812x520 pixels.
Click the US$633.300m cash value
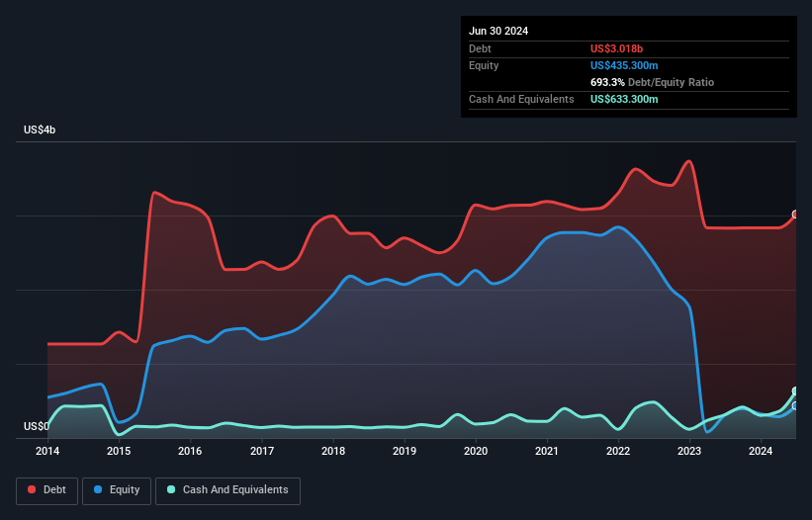pyautogui.click(x=624, y=99)
